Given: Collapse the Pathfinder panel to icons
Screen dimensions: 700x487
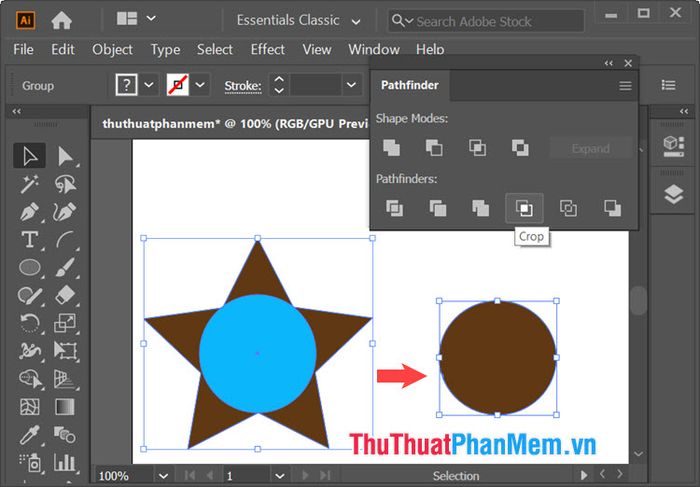Looking at the screenshot, I should click(x=608, y=63).
